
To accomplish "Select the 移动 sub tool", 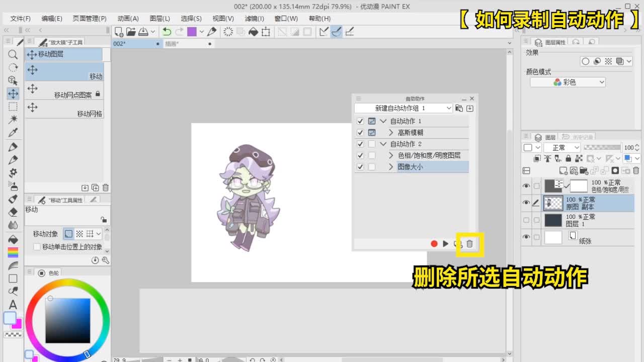I will 64,72.
